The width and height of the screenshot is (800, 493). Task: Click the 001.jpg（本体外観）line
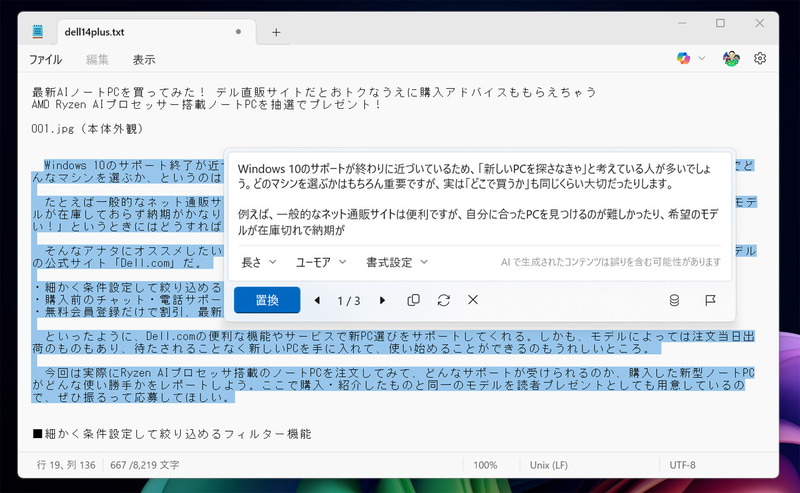pyautogui.click(x=87, y=129)
